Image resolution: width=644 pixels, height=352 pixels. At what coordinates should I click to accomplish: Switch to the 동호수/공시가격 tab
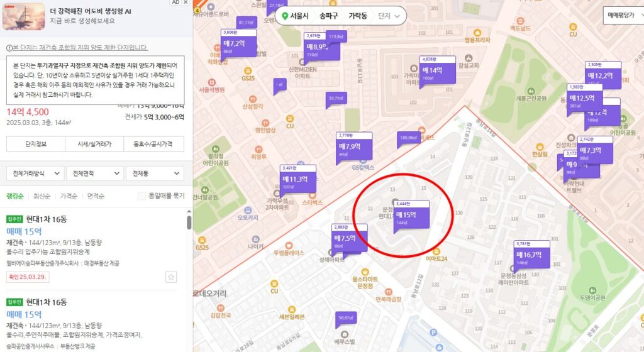(153, 144)
